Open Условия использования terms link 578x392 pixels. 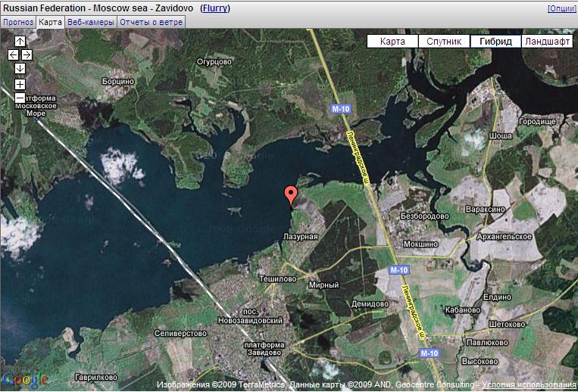[x=530, y=384]
